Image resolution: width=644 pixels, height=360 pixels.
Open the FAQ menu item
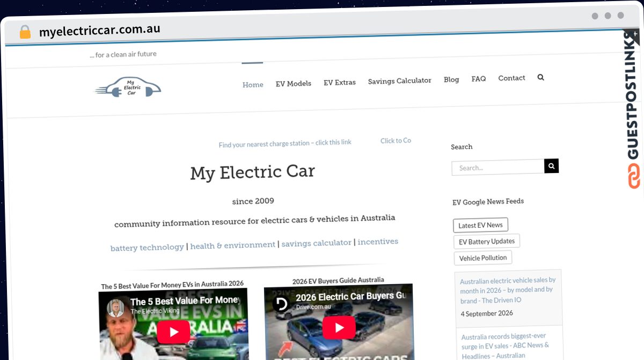point(479,79)
